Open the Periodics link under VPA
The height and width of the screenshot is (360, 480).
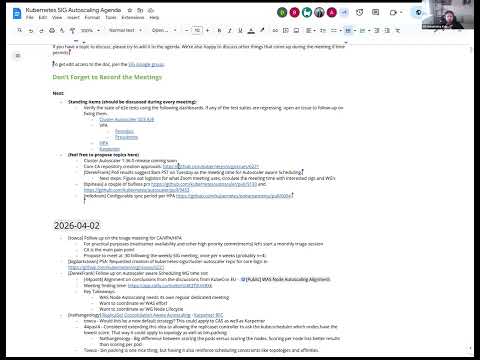point(124,131)
